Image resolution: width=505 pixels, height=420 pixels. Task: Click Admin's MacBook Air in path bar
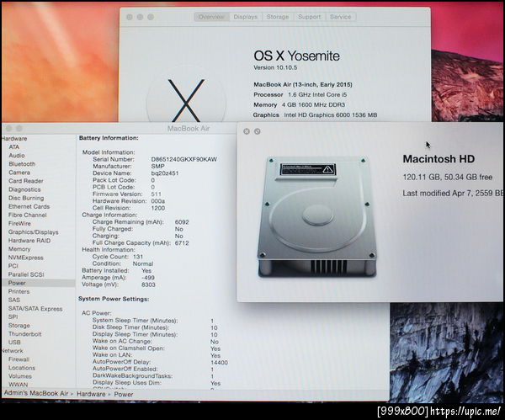(36, 393)
